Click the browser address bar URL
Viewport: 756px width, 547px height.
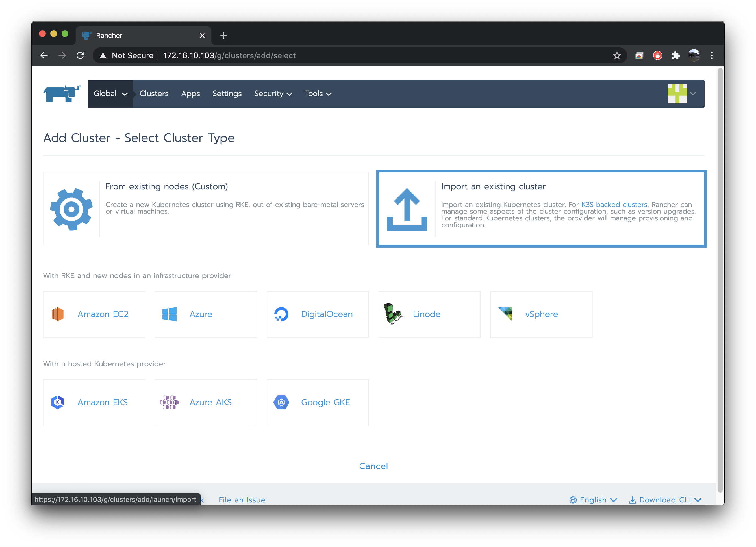pos(229,55)
